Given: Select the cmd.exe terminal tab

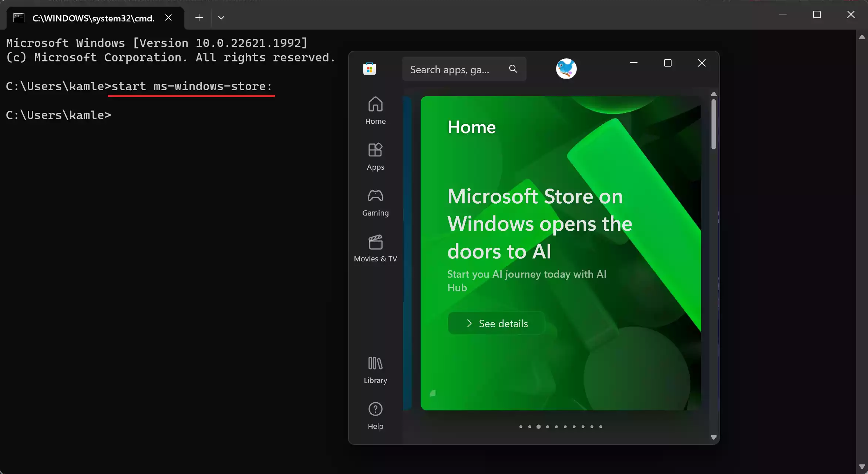Looking at the screenshot, I should pos(95,18).
